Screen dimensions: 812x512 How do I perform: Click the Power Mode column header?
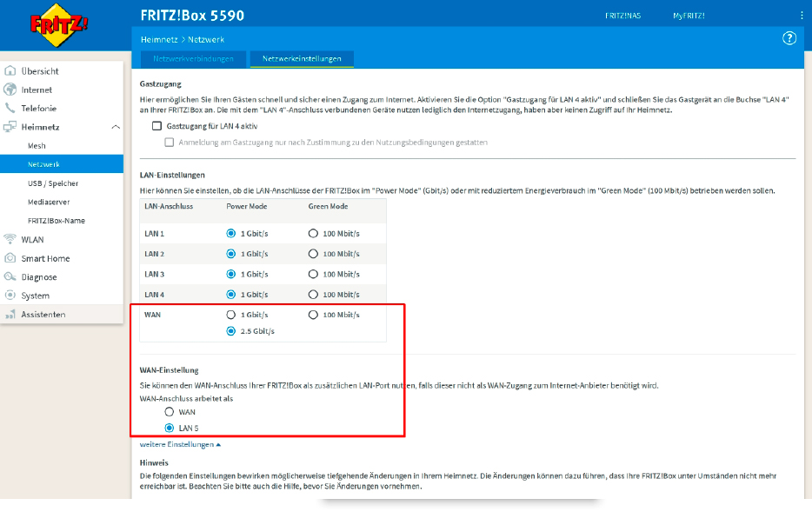coord(247,206)
